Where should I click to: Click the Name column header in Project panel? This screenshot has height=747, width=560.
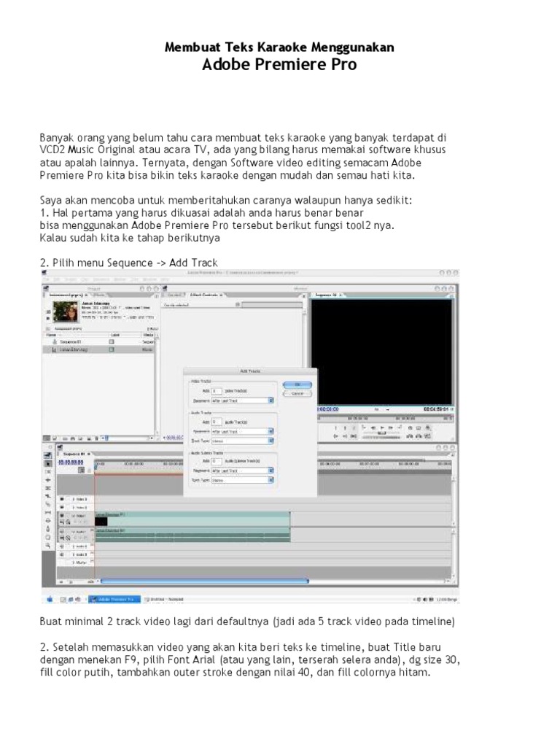tap(51, 335)
